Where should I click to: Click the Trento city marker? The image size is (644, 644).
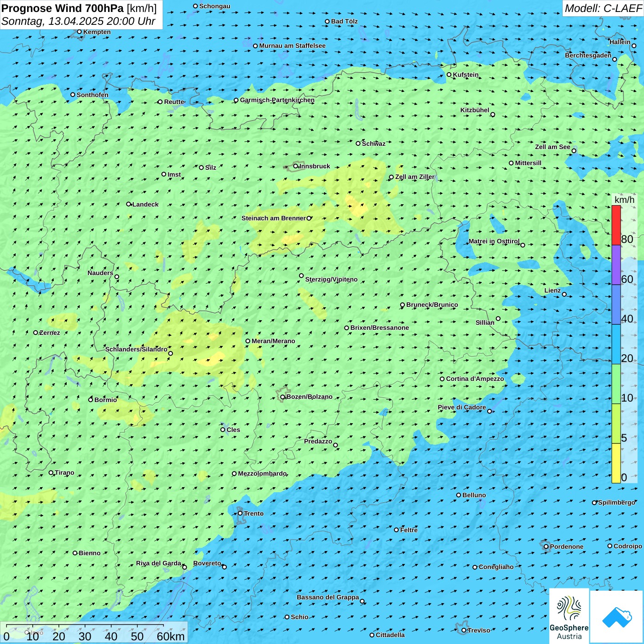point(240,513)
